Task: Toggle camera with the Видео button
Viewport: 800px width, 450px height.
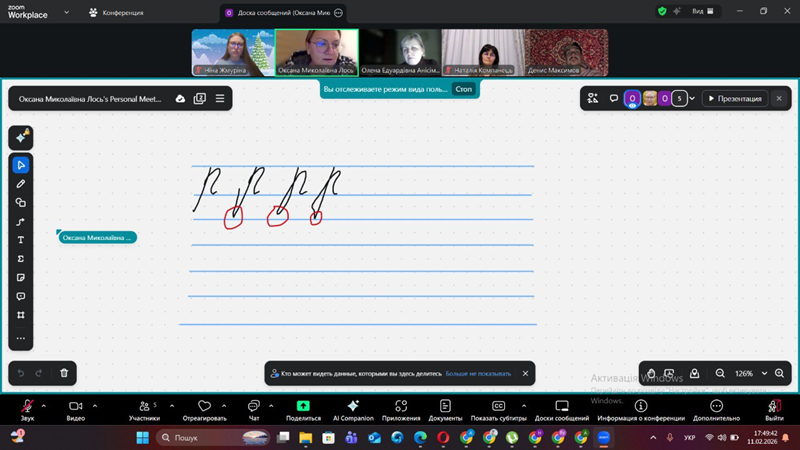Action: [75, 410]
